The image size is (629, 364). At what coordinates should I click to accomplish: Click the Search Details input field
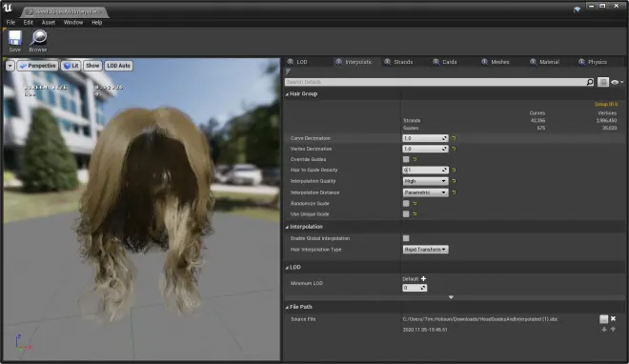point(436,82)
